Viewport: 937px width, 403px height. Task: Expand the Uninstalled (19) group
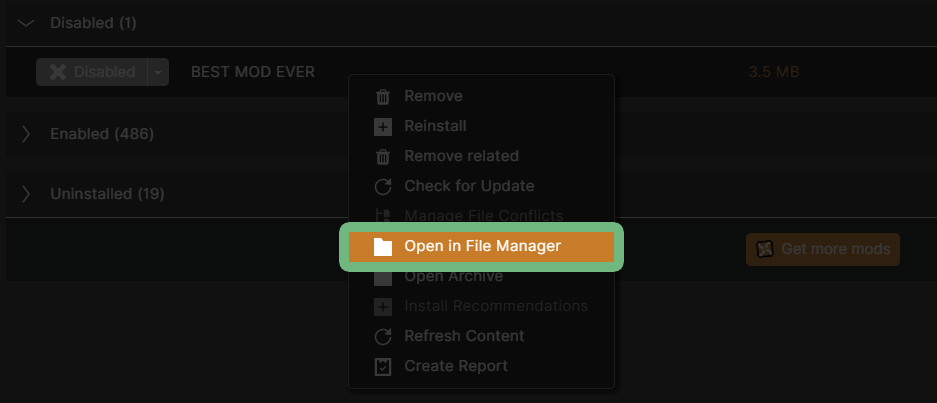coord(26,194)
